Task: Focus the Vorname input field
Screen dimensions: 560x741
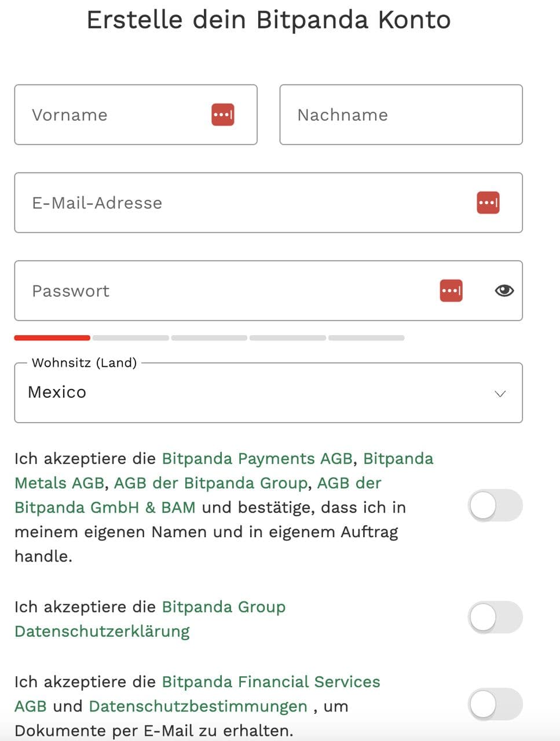Action: [116, 115]
